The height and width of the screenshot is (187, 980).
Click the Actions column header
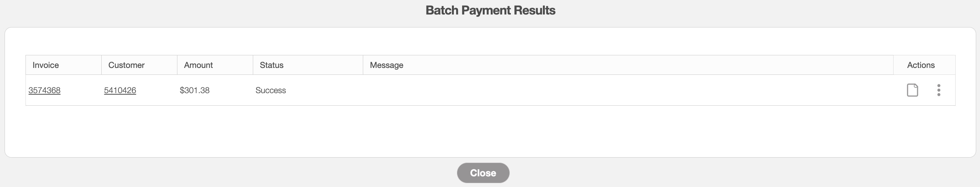921,65
